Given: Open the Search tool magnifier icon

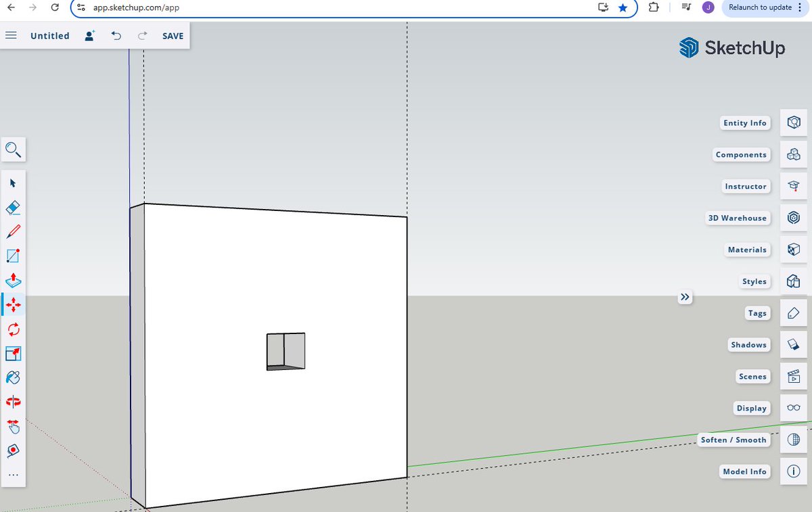Looking at the screenshot, I should click(14, 149).
